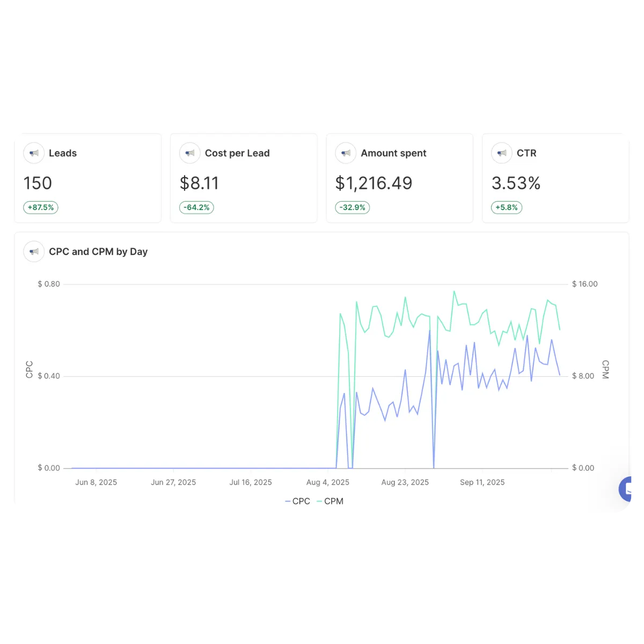Toggle the CPC series in chart legend
The width and height of the screenshot is (644, 644).
(x=297, y=501)
